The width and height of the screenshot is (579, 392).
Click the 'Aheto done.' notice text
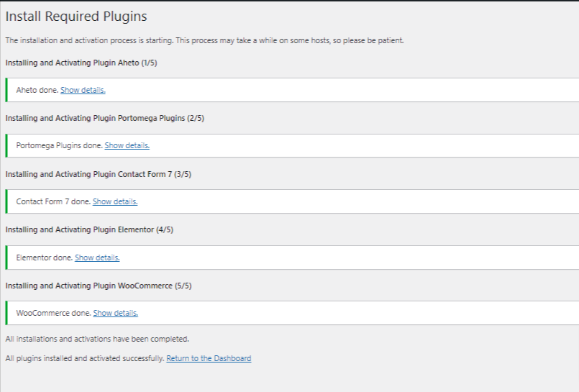point(37,90)
